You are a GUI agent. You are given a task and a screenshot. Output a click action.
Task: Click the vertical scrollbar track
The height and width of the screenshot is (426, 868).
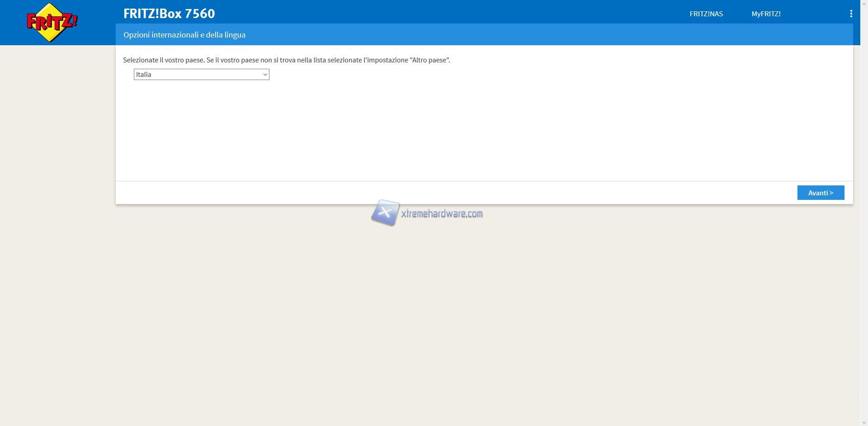863,226
